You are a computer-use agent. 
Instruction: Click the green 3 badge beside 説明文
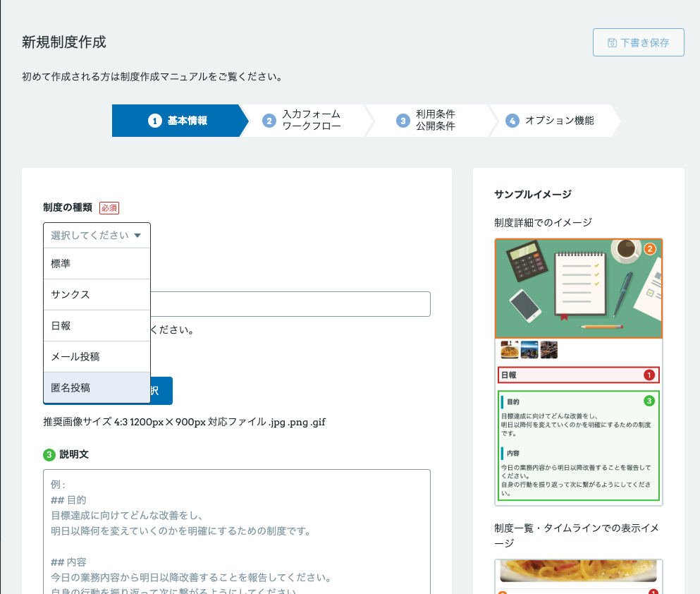[49, 454]
